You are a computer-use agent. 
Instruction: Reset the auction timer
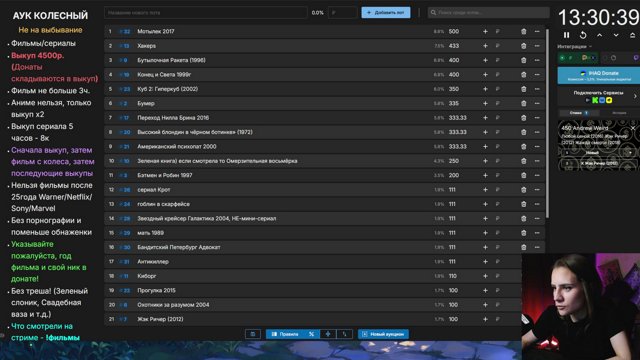tap(583, 35)
